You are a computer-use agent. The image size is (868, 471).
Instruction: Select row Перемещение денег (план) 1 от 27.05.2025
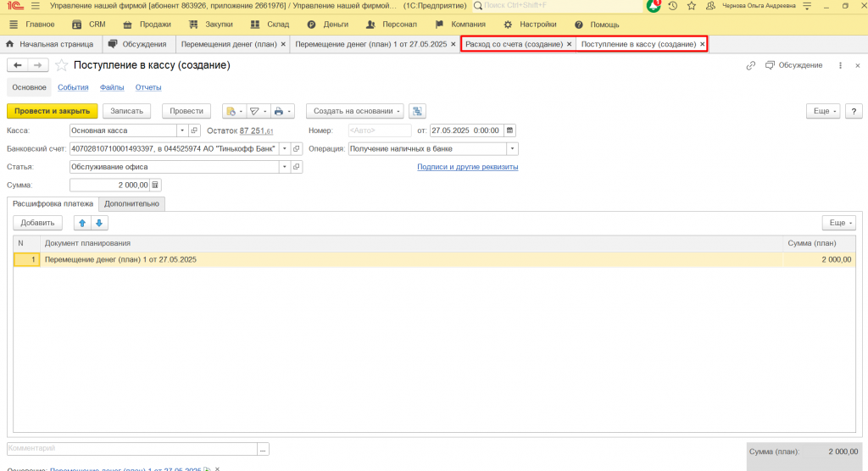click(x=434, y=259)
